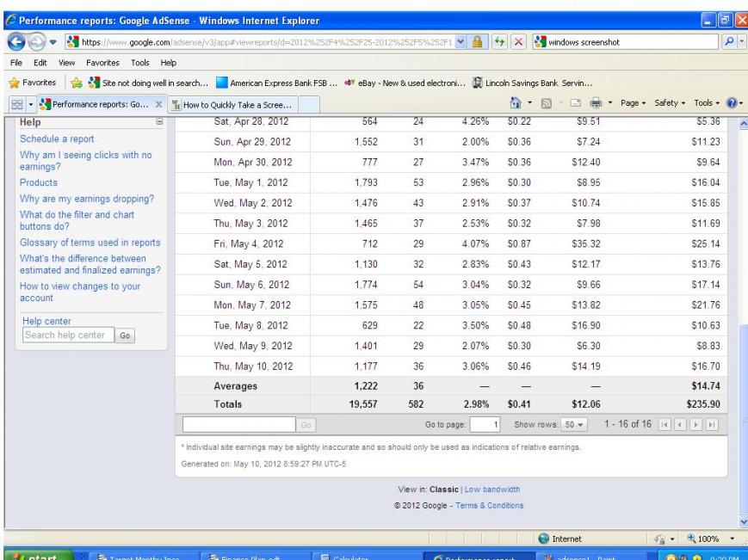Open 'What do the filter and chart buttons do?'
The height and width of the screenshot is (560, 748).
[77, 220]
